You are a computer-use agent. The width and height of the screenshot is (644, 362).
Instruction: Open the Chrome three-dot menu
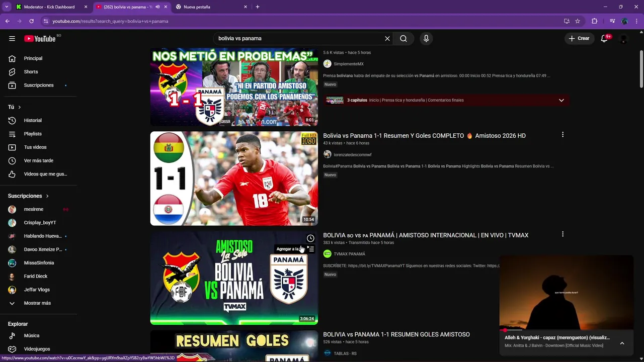coord(637,21)
